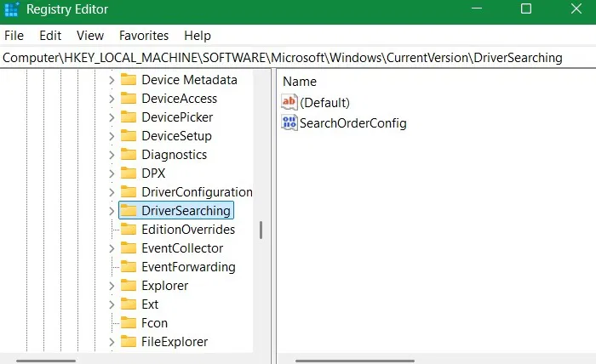
Task: Click the tree pane vertical scrollbar thumb
Action: click(261, 230)
